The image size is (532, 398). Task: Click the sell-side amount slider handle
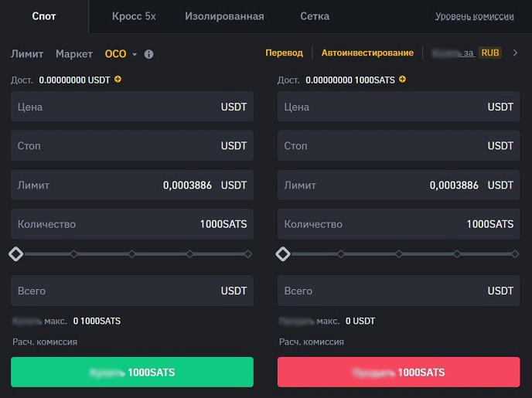pyautogui.click(x=283, y=253)
